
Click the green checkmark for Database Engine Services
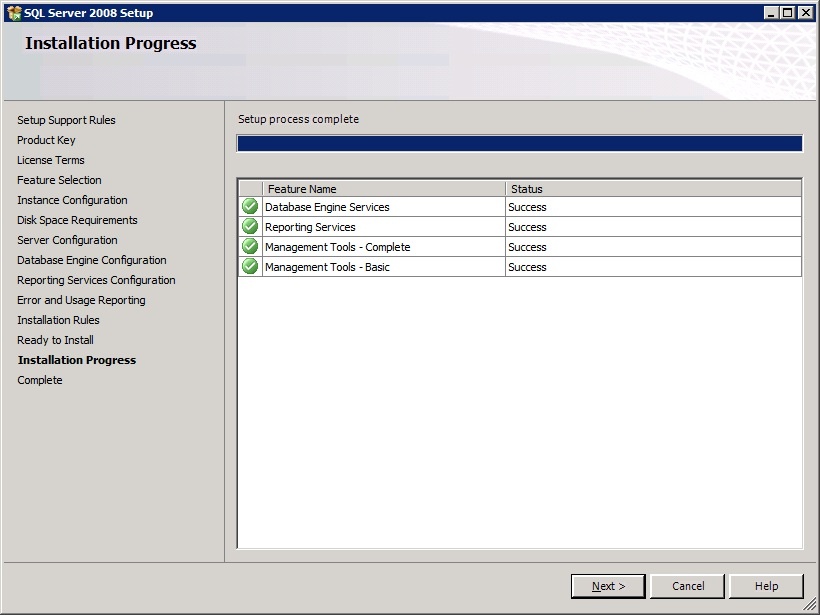pyautogui.click(x=250, y=207)
